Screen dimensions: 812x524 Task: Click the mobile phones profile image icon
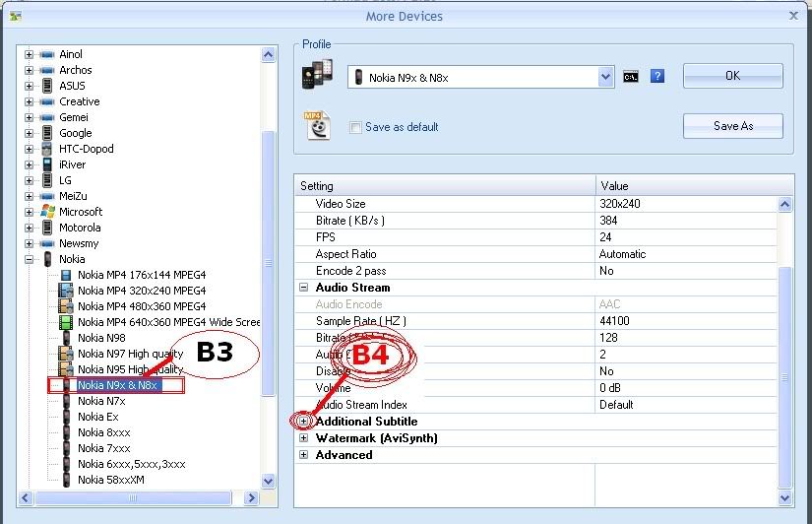click(x=317, y=74)
